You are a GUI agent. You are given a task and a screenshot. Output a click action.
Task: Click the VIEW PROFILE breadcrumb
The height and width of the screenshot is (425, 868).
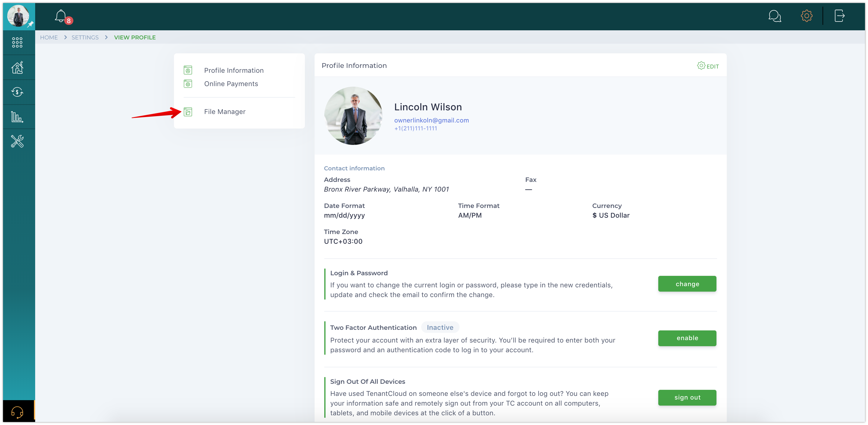pyautogui.click(x=135, y=37)
